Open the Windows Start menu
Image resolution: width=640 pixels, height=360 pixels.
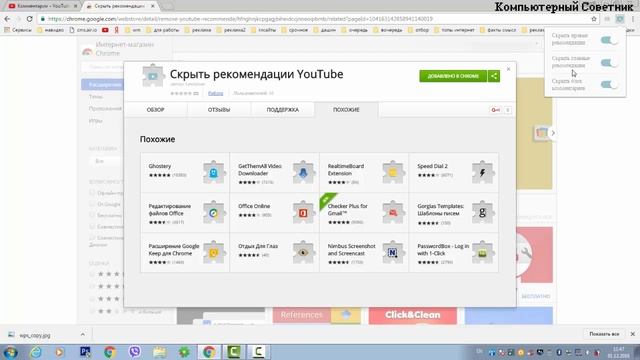[x=10, y=352]
